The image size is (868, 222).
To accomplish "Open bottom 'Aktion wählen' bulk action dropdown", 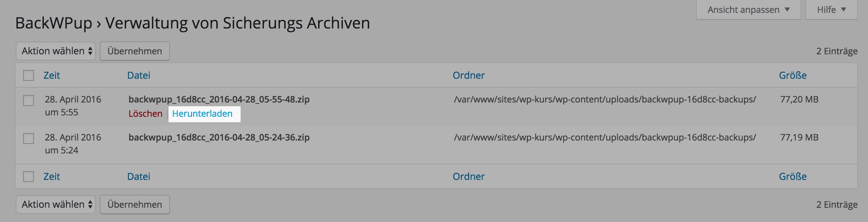I will pos(56,205).
